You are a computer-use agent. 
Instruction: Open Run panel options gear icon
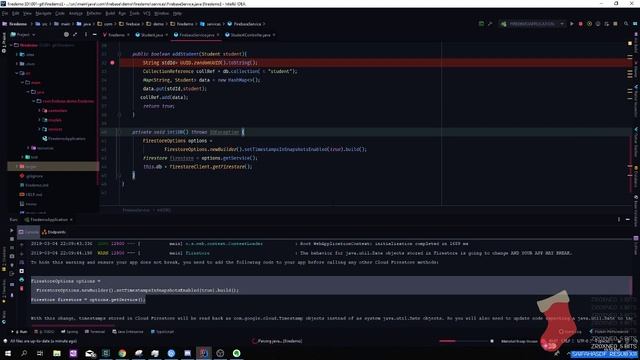coord(619,220)
